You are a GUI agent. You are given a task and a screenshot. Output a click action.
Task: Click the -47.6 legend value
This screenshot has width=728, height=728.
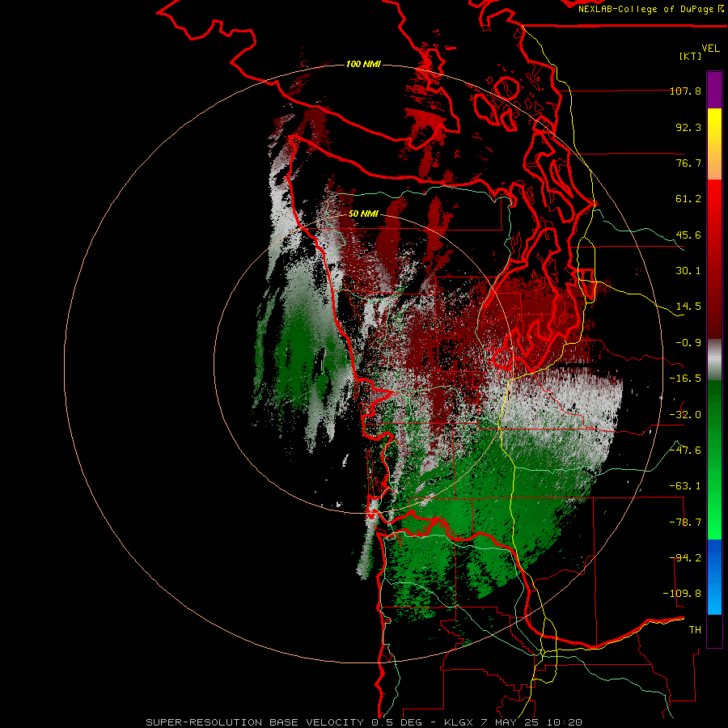pos(685,451)
